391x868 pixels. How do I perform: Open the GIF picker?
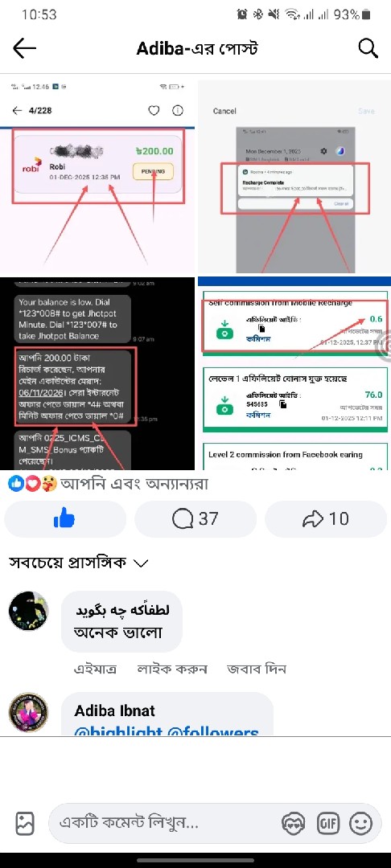coord(327,824)
